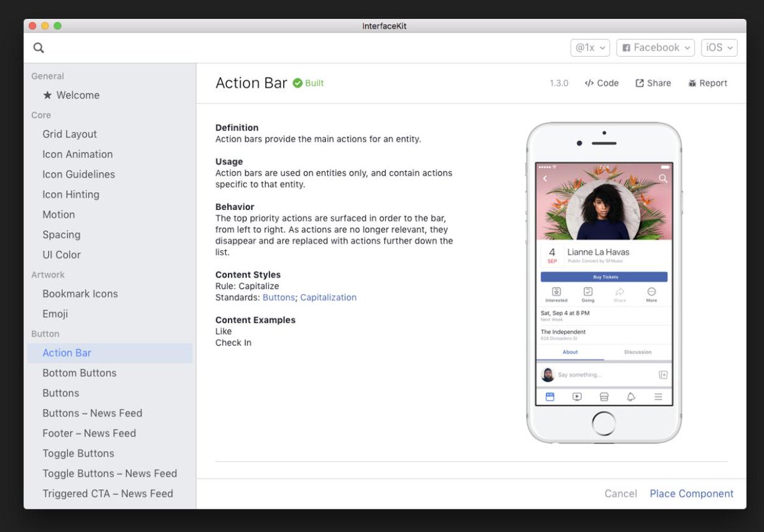
Task: Select Icon Guidelines in the sidebar
Action: pos(79,174)
